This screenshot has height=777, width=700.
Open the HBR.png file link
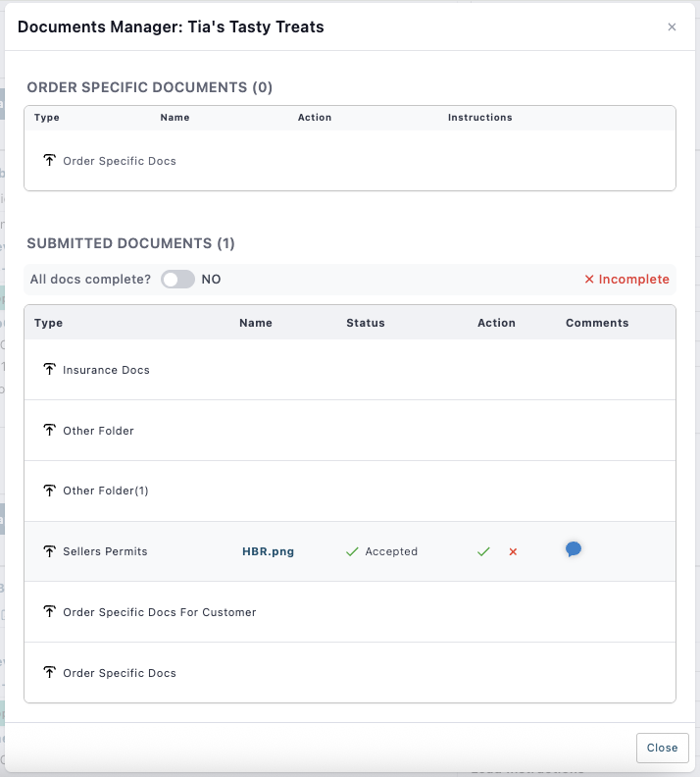point(268,551)
